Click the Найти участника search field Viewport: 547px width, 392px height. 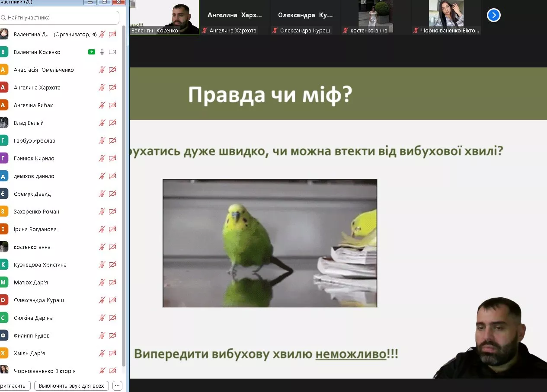pos(61,18)
